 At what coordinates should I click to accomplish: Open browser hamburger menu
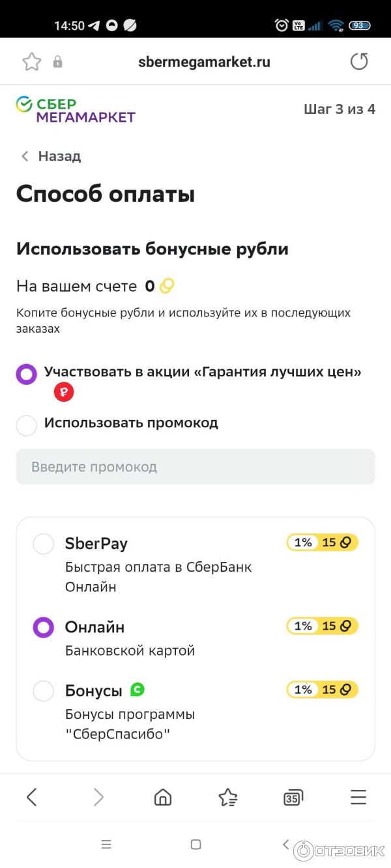coord(358,797)
